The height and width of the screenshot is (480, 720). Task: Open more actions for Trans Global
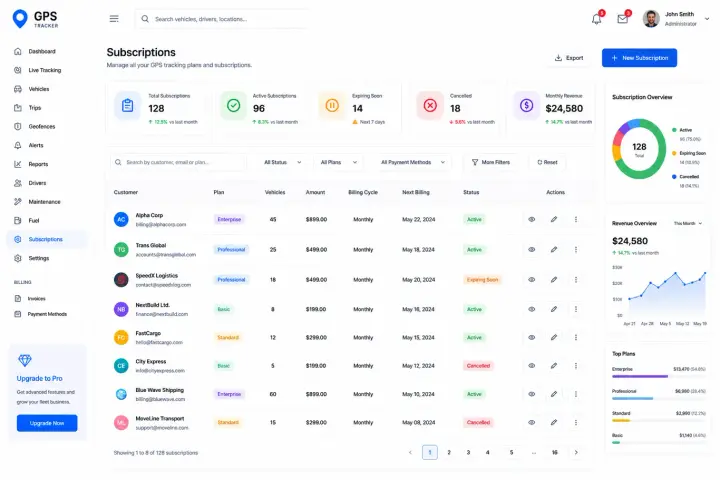pyautogui.click(x=576, y=250)
